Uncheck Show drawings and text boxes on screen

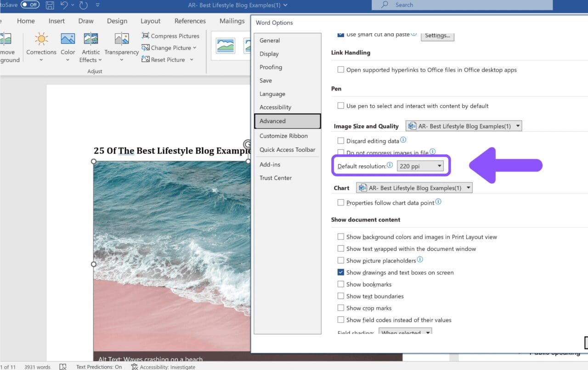point(341,272)
